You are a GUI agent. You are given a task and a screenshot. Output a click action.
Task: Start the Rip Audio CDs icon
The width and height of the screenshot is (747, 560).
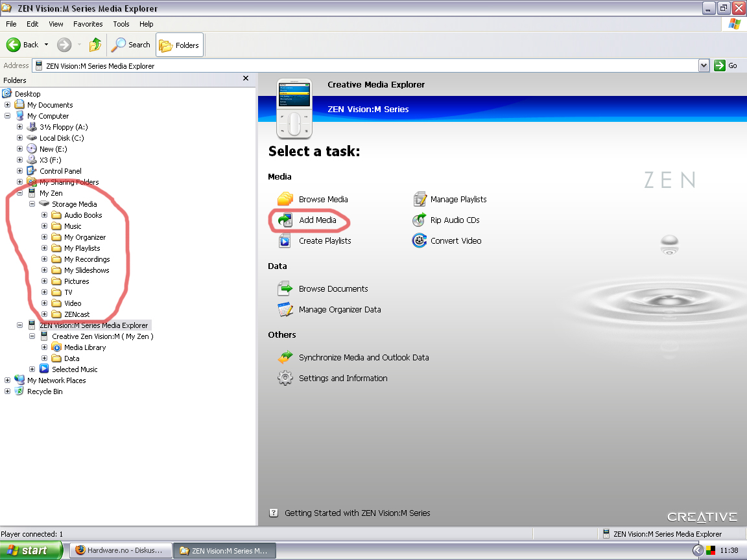(420, 220)
